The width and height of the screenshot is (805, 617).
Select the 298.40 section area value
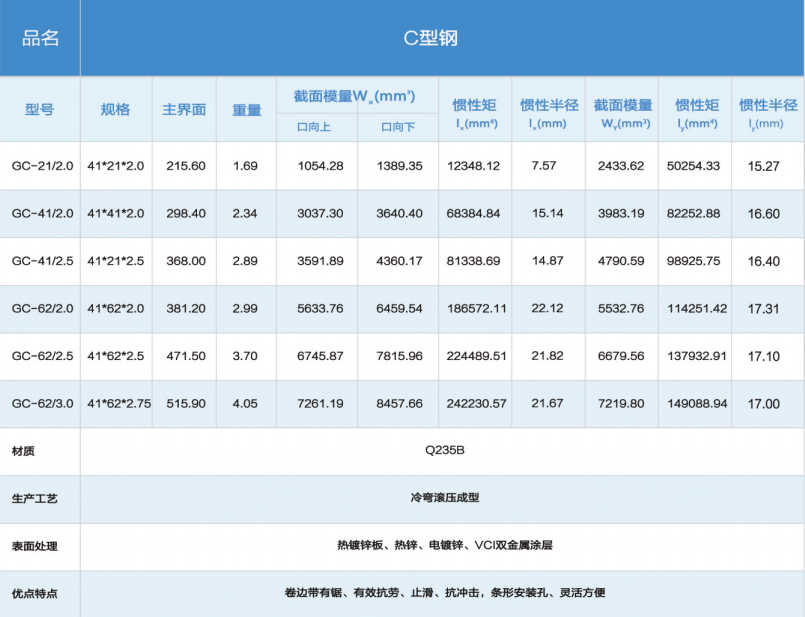[185, 214]
